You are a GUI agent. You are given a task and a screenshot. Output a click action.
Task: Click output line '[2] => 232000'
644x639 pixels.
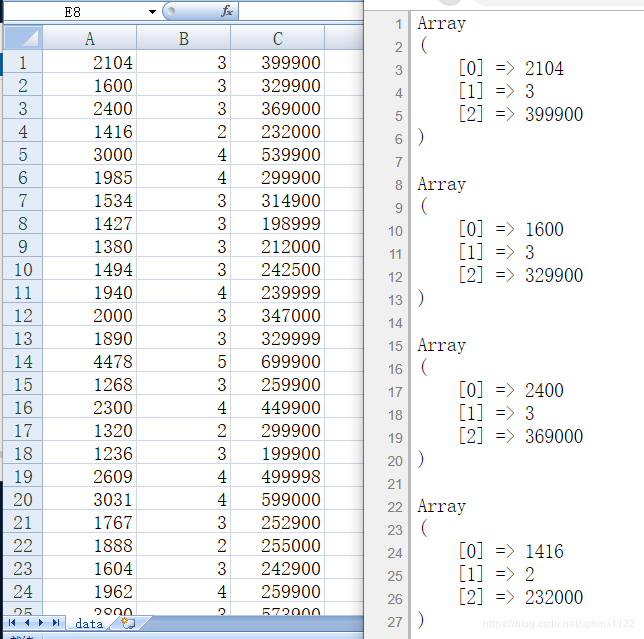[521, 597]
